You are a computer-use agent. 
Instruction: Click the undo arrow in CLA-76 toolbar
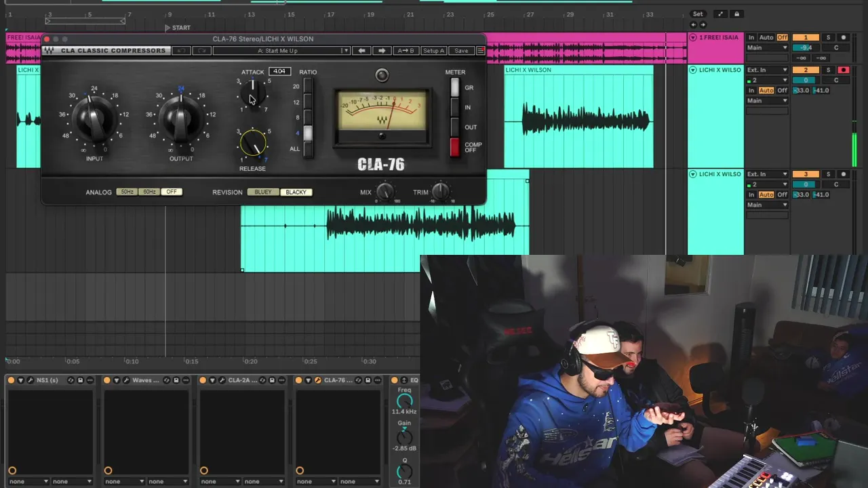pos(181,51)
